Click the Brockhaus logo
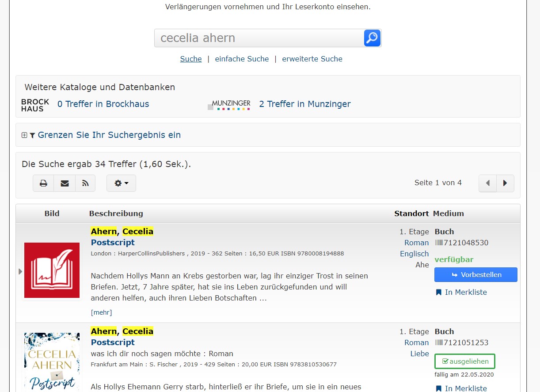This screenshot has height=392, width=540. 35,105
